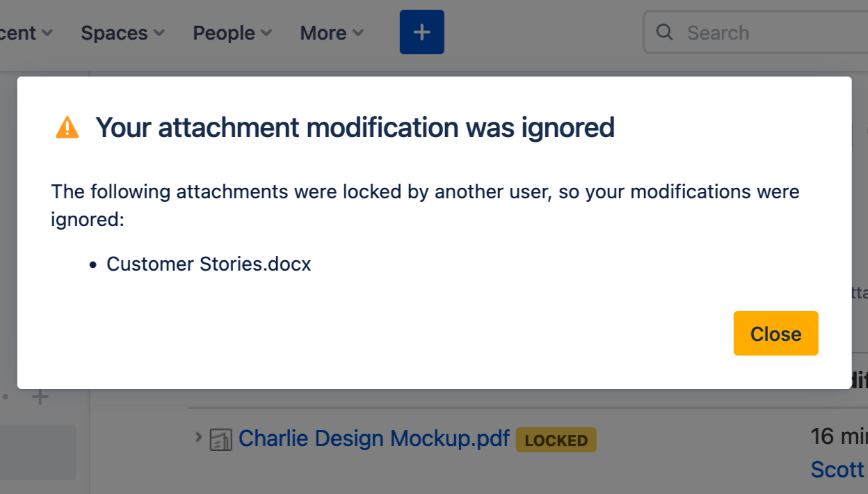
Task: Click the 16 min modified timestamp
Action: coord(838,436)
